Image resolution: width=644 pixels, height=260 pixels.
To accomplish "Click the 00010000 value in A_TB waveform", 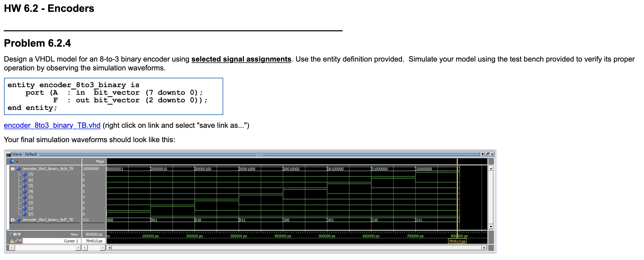I will click(x=291, y=169).
